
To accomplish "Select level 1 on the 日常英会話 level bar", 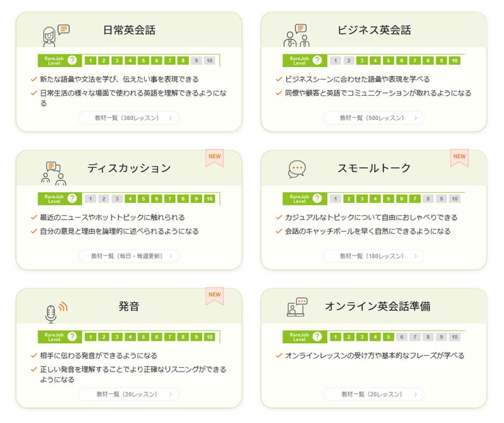I will (90, 60).
